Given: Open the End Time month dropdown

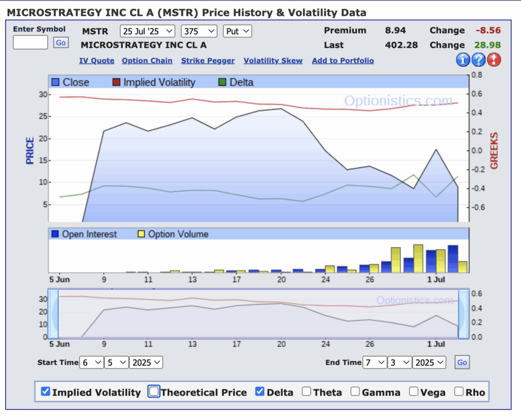Looking at the screenshot, I should 374,362.
